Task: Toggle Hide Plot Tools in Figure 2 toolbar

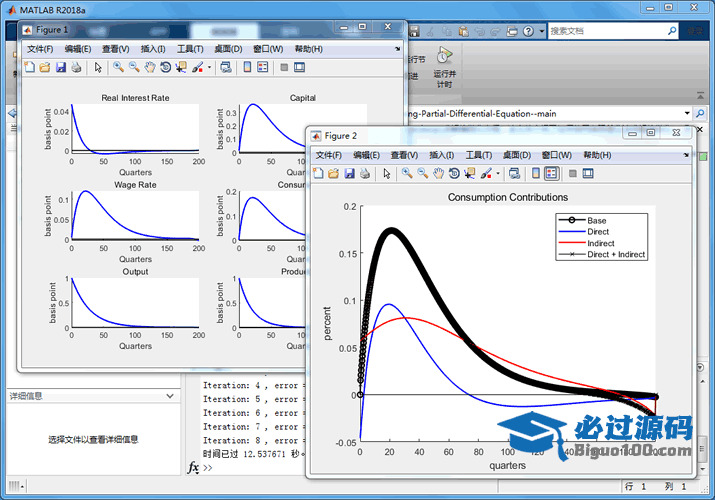Action: [x=573, y=173]
